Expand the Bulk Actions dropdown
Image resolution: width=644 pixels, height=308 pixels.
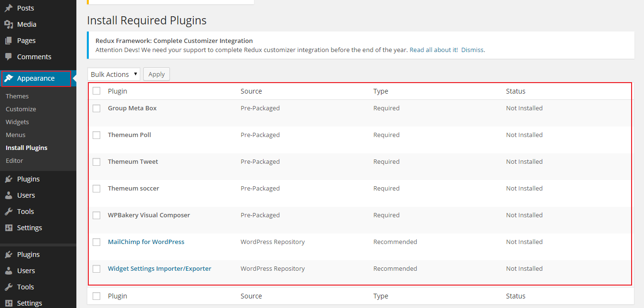point(114,74)
